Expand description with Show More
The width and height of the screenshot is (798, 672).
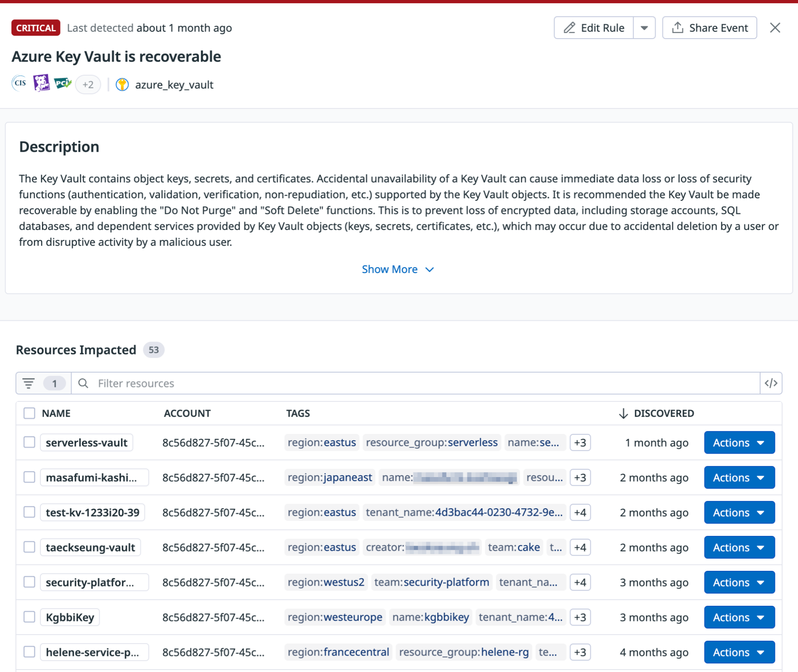398,269
